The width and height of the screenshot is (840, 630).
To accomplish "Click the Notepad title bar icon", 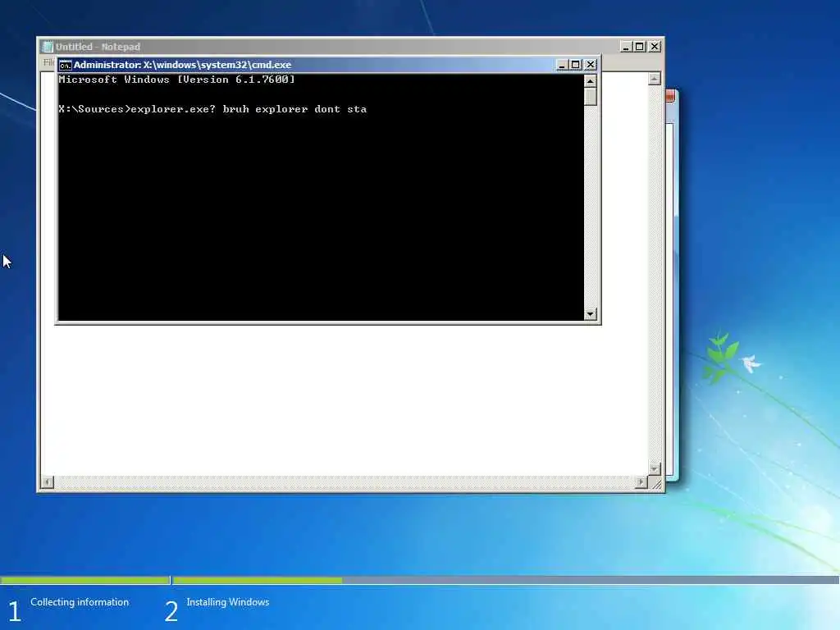I will pos(48,47).
